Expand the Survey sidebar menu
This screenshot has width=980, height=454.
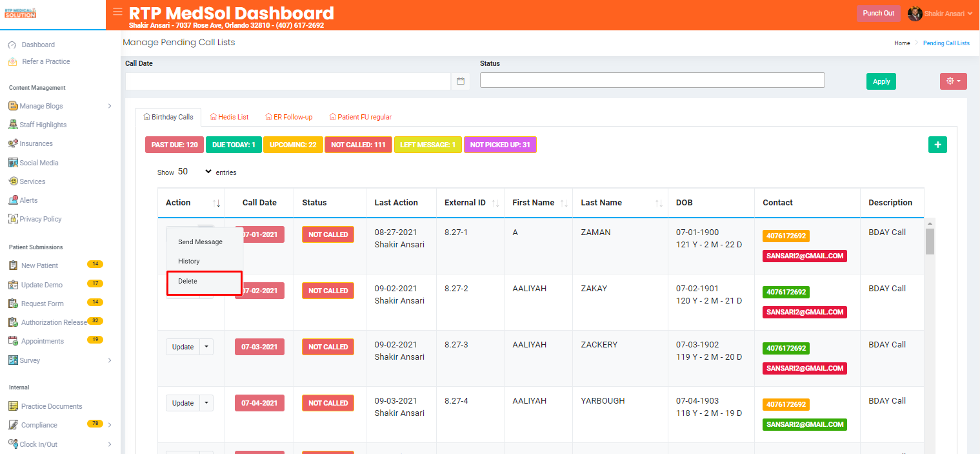(x=60, y=360)
